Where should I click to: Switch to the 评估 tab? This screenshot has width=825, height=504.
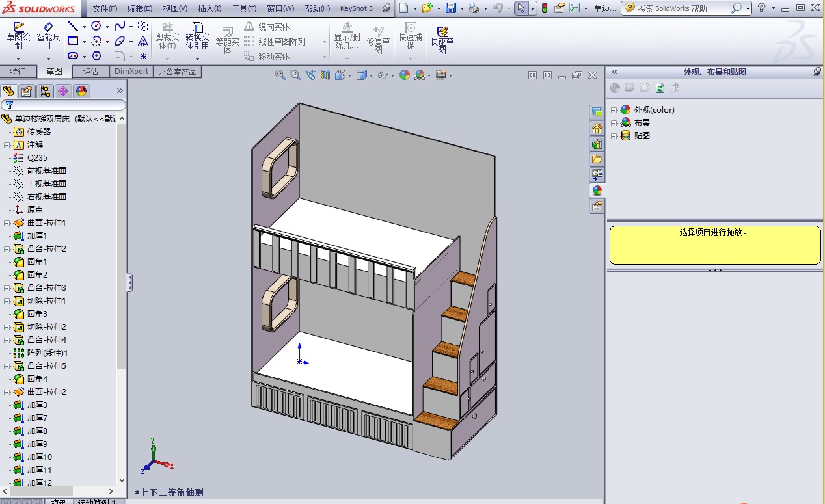coord(90,72)
